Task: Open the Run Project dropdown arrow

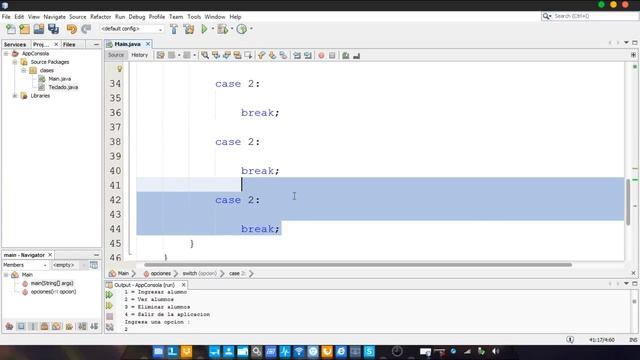Action: coord(213,29)
